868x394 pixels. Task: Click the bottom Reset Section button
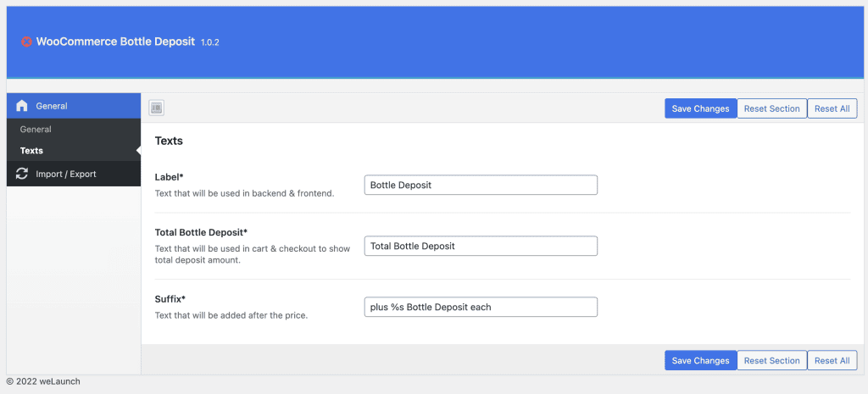[771, 360]
